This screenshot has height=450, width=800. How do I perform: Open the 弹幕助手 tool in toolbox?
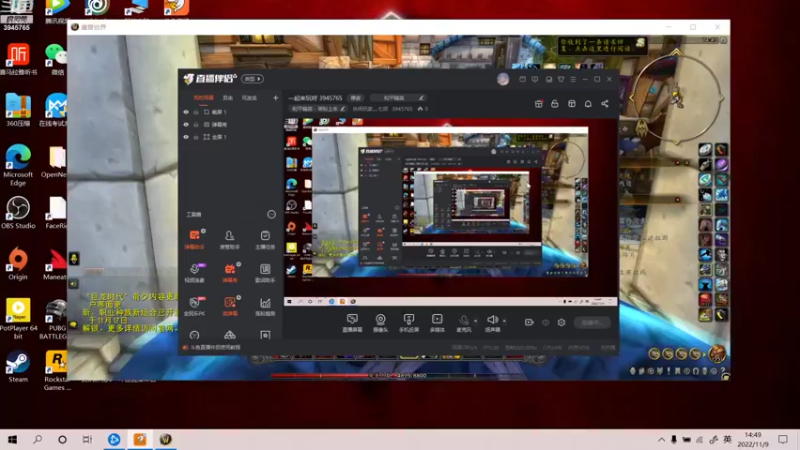point(194,239)
